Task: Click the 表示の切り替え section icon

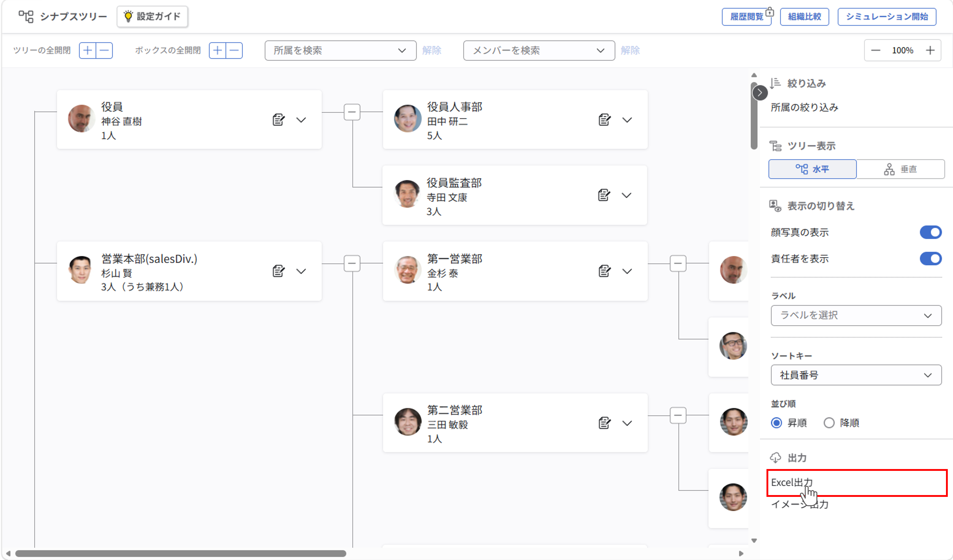Action: pos(775,206)
